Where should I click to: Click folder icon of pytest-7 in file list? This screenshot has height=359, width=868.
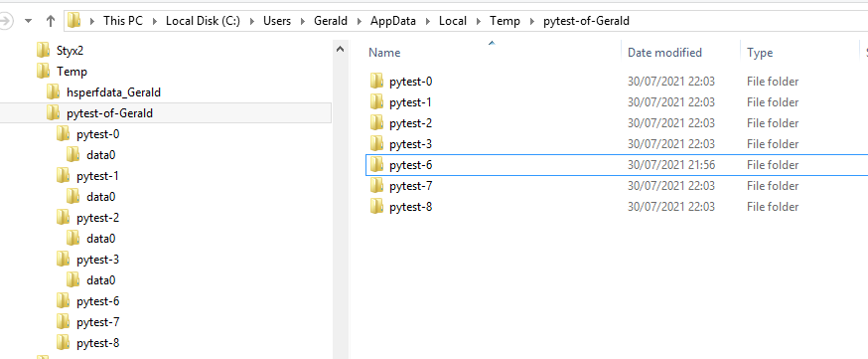(376, 186)
